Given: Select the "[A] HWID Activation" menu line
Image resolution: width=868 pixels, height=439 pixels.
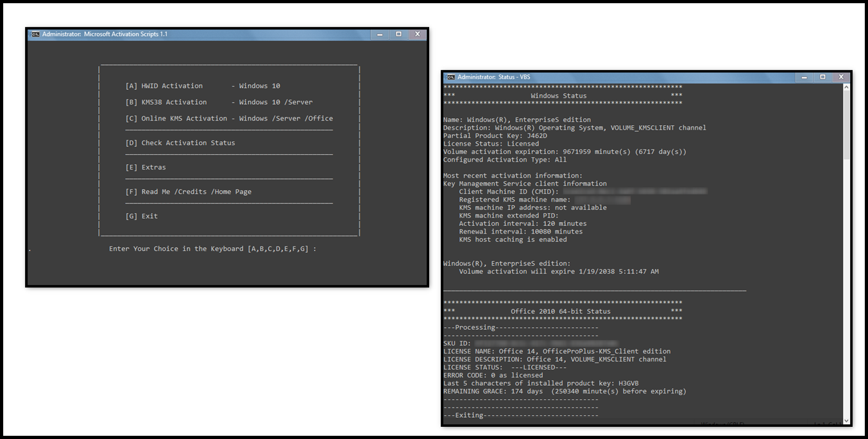Looking at the screenshot, I should coord(203,86).
